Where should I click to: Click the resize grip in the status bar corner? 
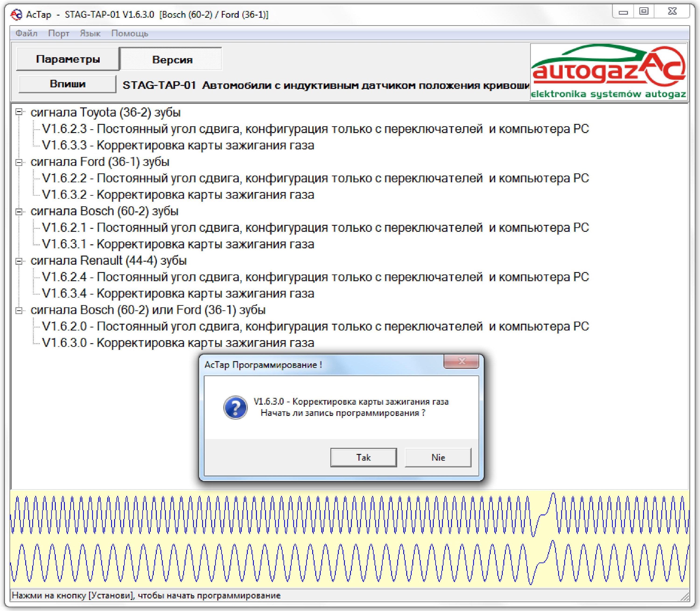tap(684, 596)
